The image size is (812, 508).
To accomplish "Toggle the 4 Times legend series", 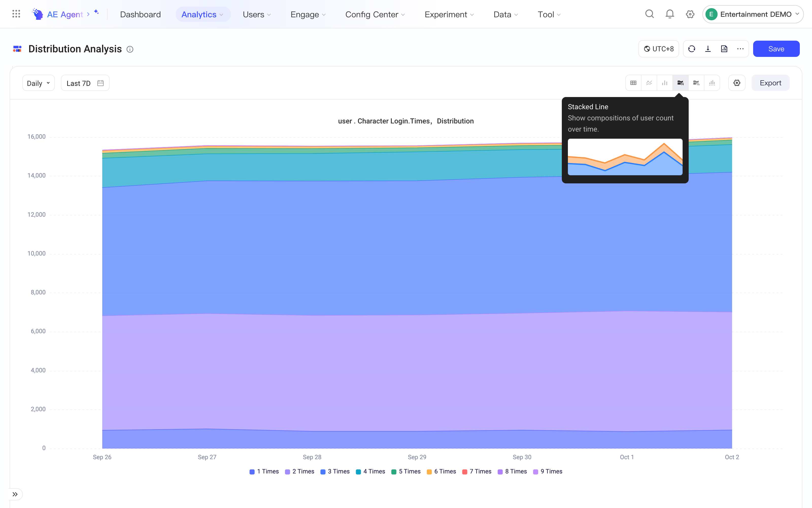I will pyautogui.click(x=370, y=471).
